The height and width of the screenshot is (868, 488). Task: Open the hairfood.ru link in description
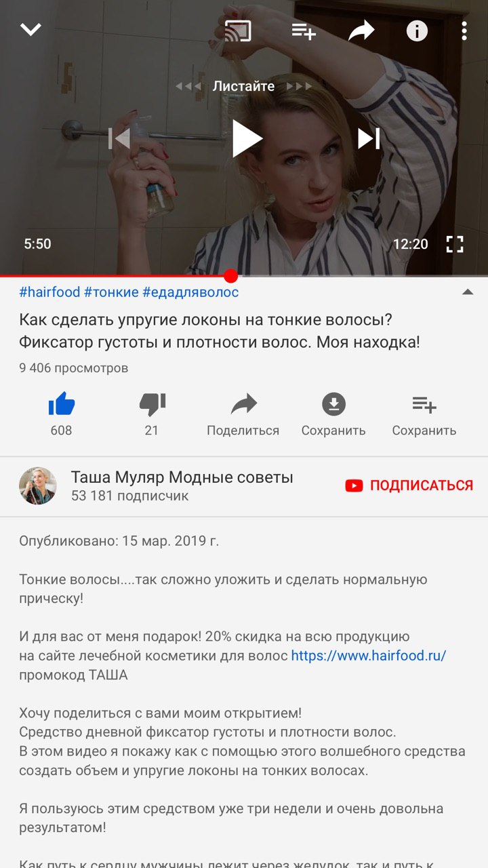pos(369,656)
